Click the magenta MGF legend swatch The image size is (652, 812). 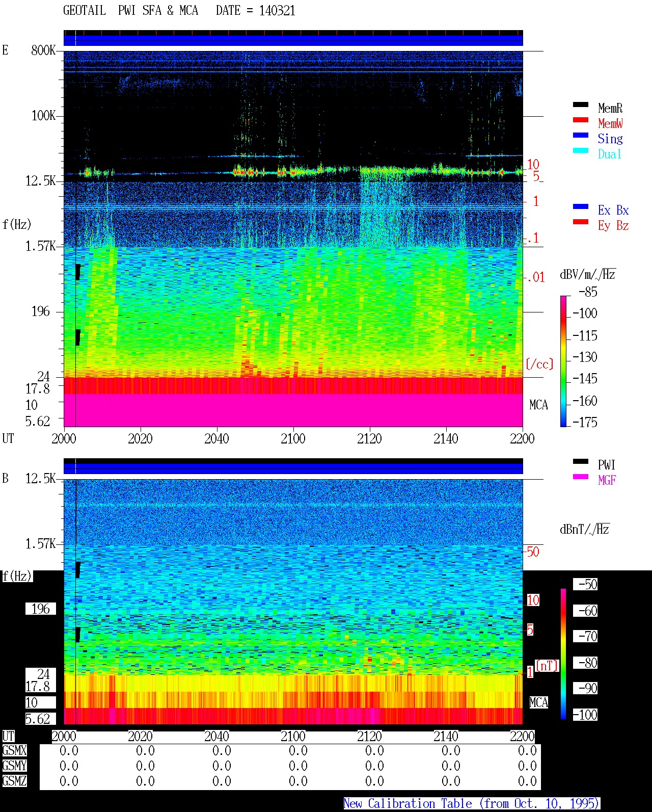click(580, 477)
